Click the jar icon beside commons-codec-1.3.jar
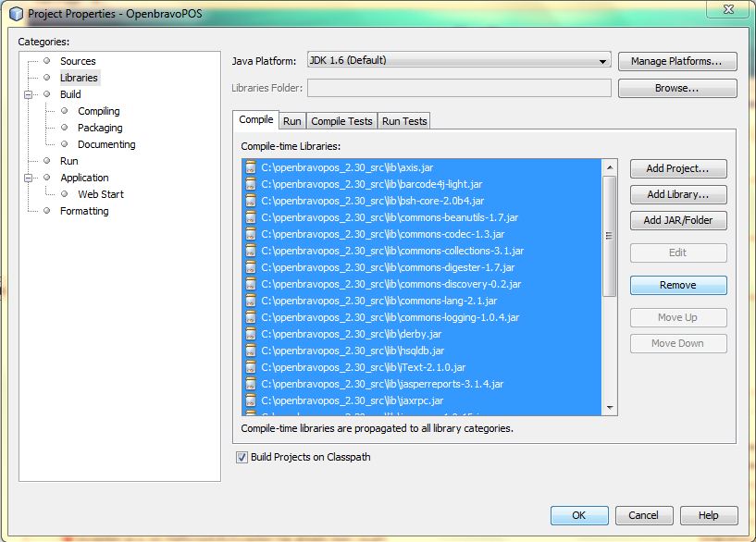This screenshot has width=756, height=542. tap(251, 234)
